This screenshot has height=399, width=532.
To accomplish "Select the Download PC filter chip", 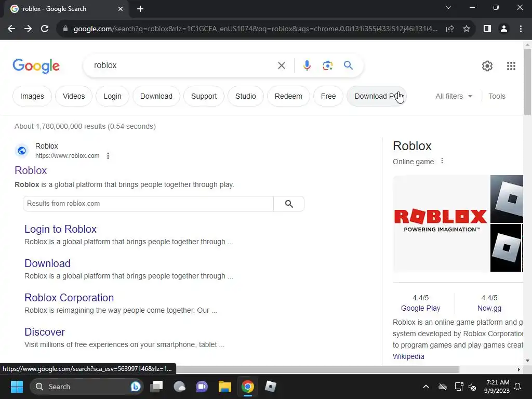I will (376, 96).
